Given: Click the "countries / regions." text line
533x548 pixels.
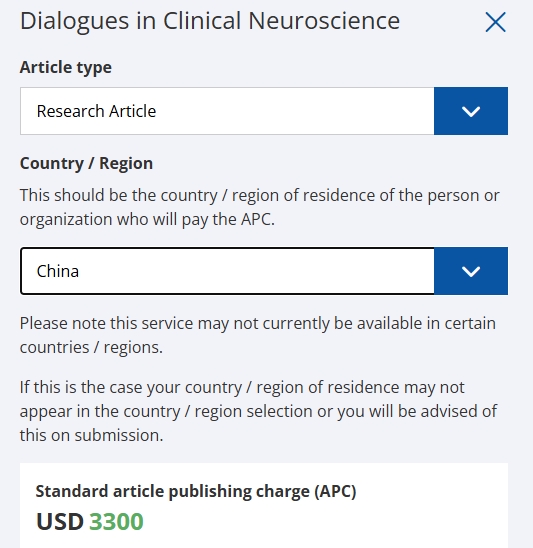Looking at the screenshot, I should pyautogui.click(x=91, y=348).
